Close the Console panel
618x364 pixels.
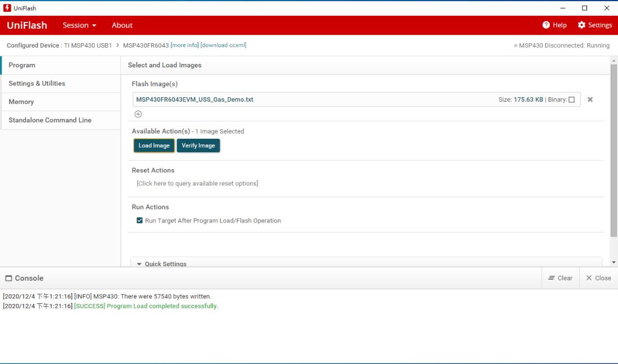click(x=598, y=278)
